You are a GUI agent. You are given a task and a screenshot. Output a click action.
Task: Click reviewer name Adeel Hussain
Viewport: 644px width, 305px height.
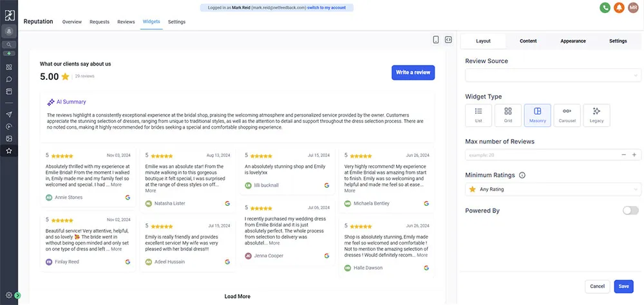[x=169, y=262]
